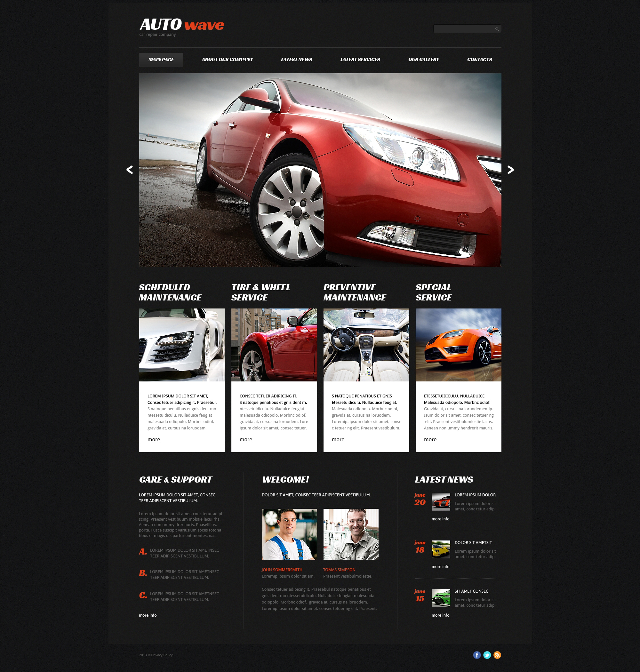Click the more link under Preventive Maintenance
This screenshot has height=672, width=640.
coord(337,439)
